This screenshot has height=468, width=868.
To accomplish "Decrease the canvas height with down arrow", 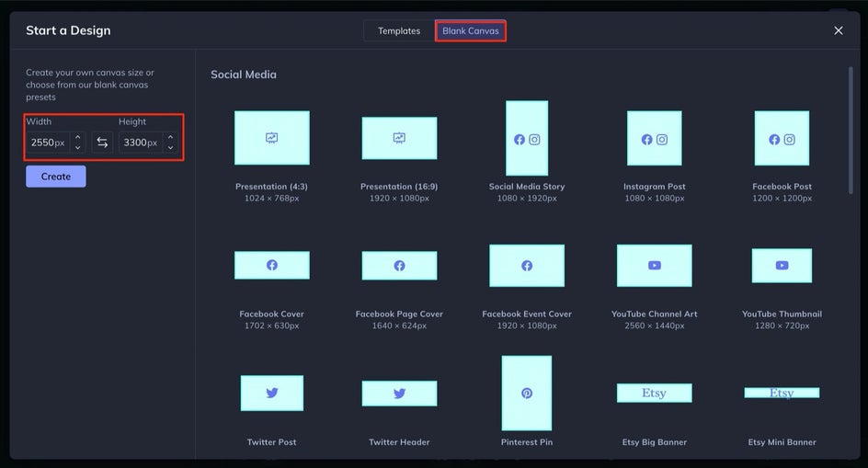I will coord(170,147).
